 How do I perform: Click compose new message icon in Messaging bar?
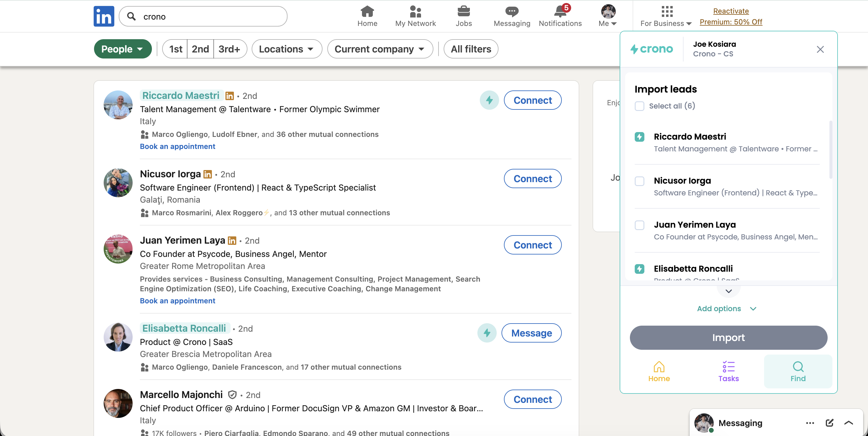(829, 422)
